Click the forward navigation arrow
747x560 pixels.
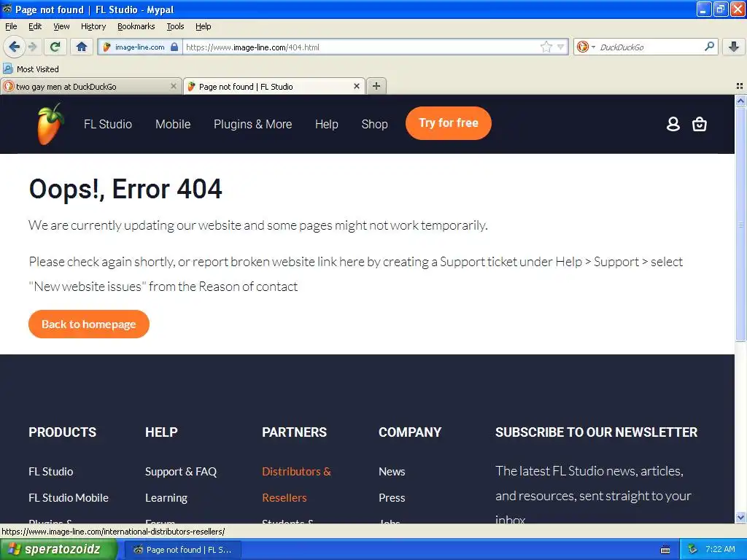click(x=33, y=47)
